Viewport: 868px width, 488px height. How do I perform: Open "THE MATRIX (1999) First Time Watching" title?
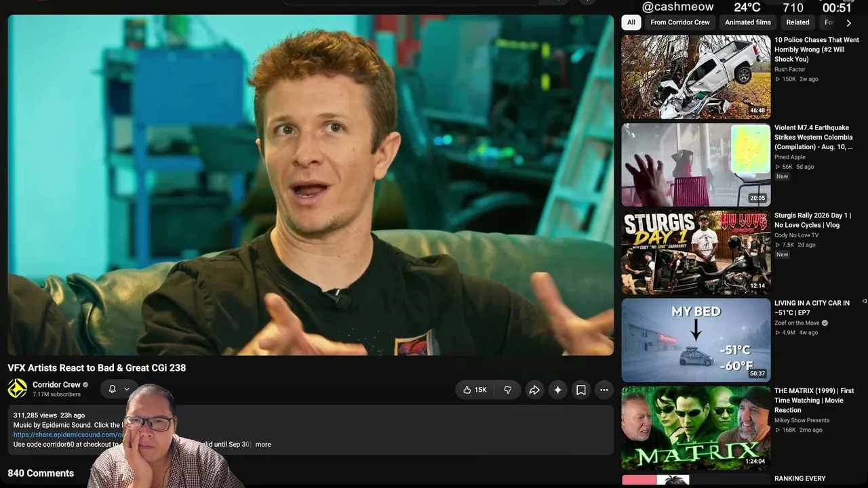point(814,400)
